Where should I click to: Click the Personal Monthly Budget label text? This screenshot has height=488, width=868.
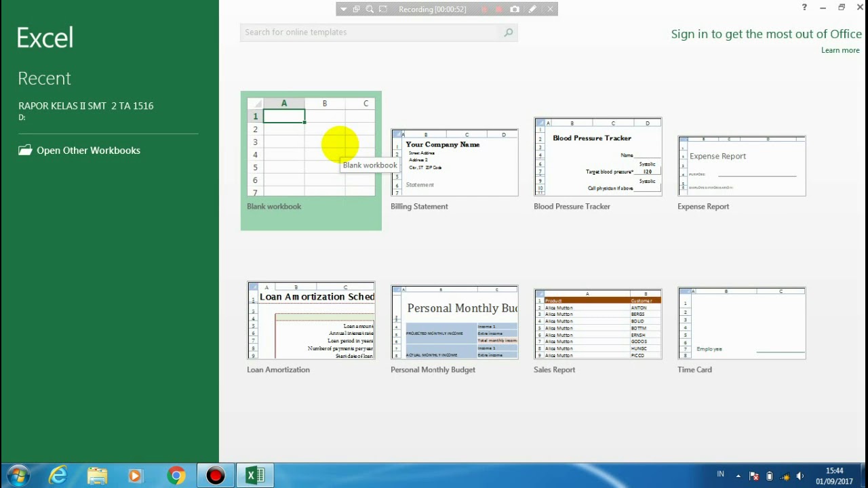pyautogui.click(x=433, y=370)
